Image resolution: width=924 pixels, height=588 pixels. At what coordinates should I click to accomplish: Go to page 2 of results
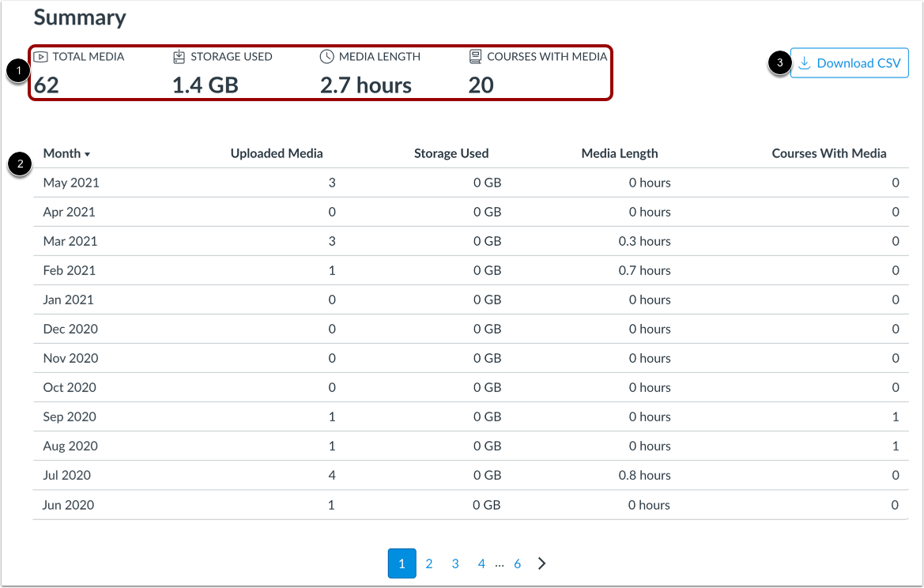tap(428, 563)
